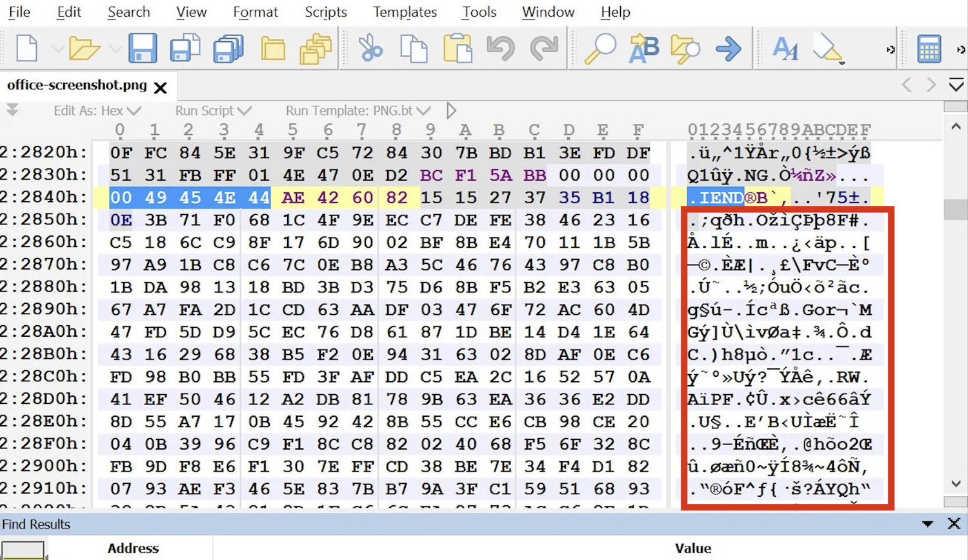Open the file tab list dropdown arrow
The width and height of the screenshot is (968, 560).
[956, 85]
